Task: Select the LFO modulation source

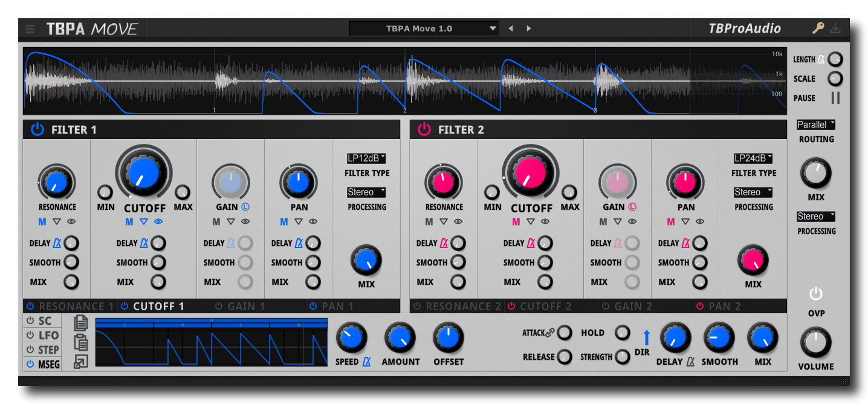Action: tap(42, 336)
